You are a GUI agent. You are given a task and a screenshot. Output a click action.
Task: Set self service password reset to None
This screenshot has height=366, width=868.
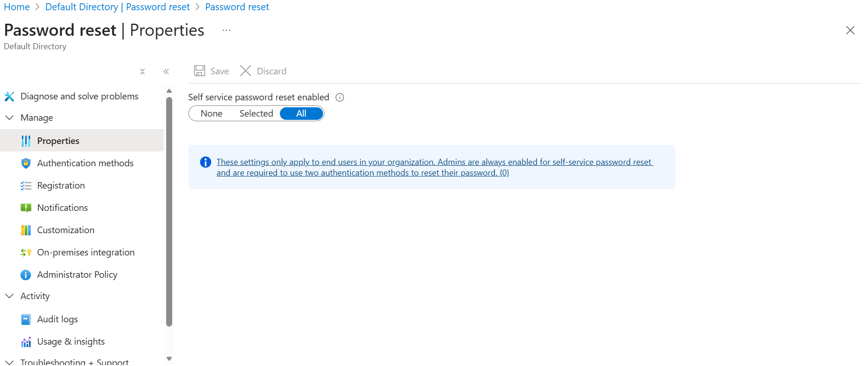pos(211,114)
